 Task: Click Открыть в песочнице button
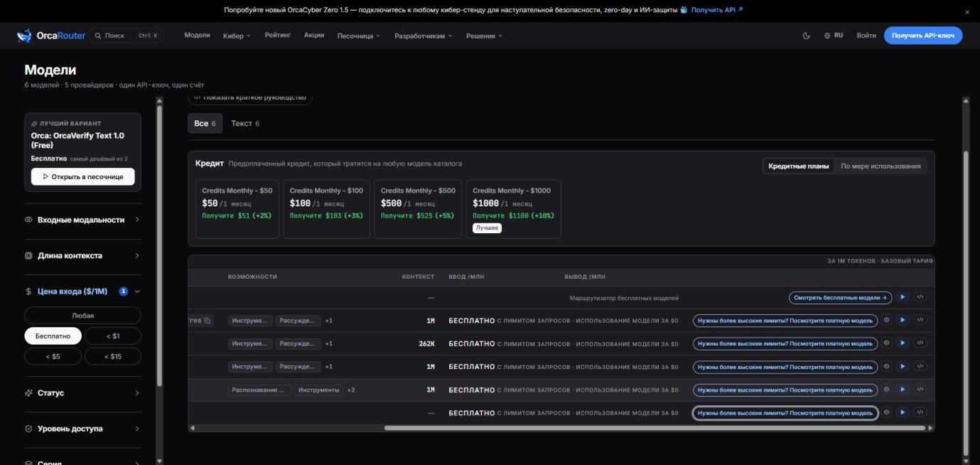coord(82,176)
